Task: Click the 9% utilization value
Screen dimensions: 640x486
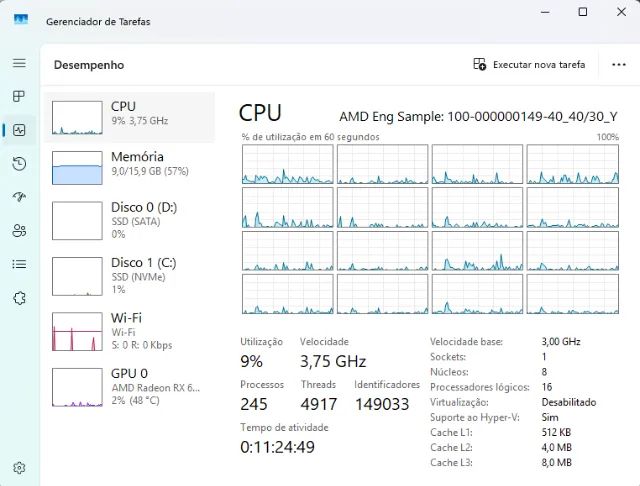Action: (x=251, y=361)
